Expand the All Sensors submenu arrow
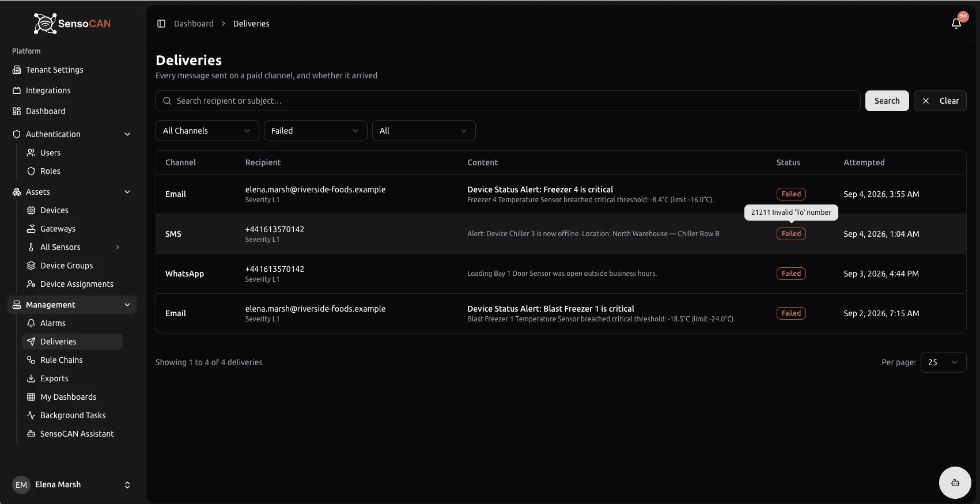 [118, 247]
